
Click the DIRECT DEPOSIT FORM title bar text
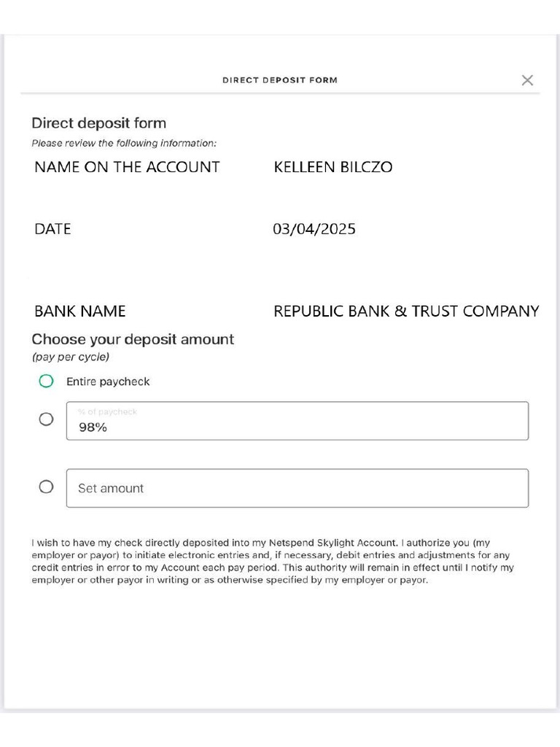[280, 80]
